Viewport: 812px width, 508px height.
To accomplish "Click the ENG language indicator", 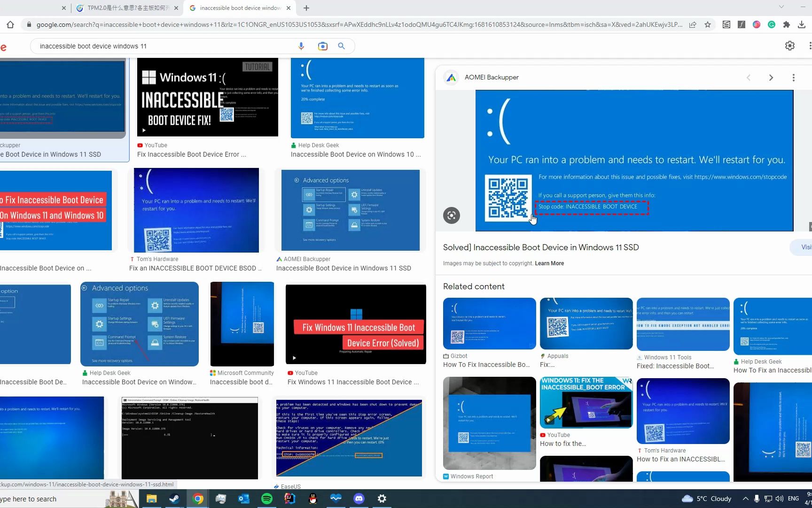I will tap(793, 499).
